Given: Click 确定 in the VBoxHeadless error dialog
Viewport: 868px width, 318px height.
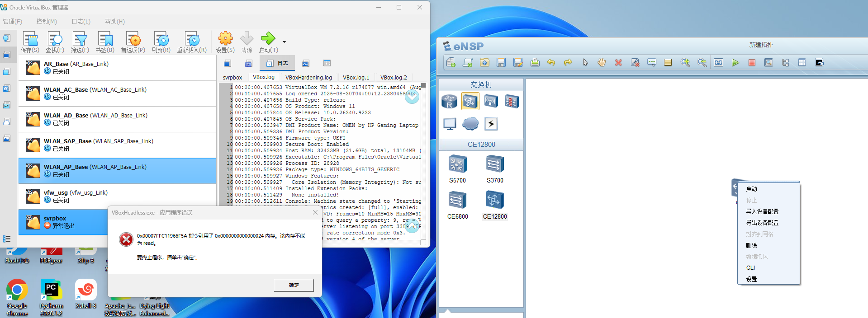Looking at the screenshot, I should (294, 285).
